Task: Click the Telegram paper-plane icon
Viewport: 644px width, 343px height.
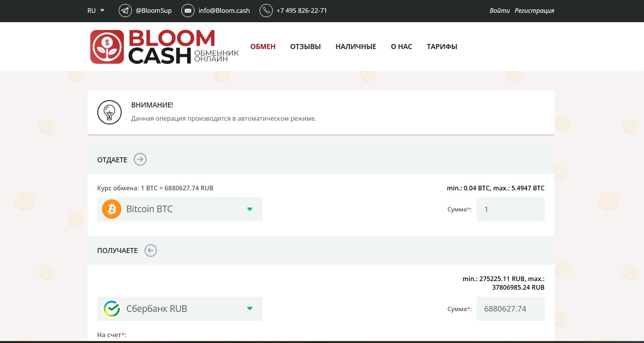Action: tap(125, 11)
